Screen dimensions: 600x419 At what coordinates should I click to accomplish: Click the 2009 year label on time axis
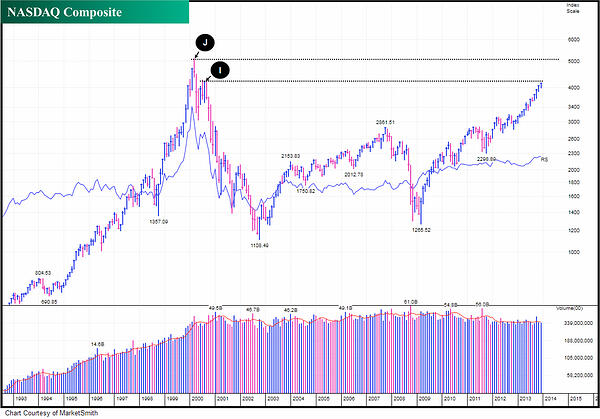[424, 399]
